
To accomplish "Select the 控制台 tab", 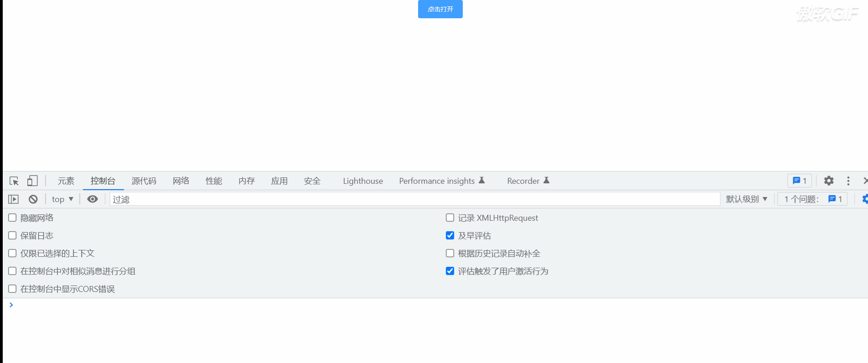I will click(x=103, y=181).
